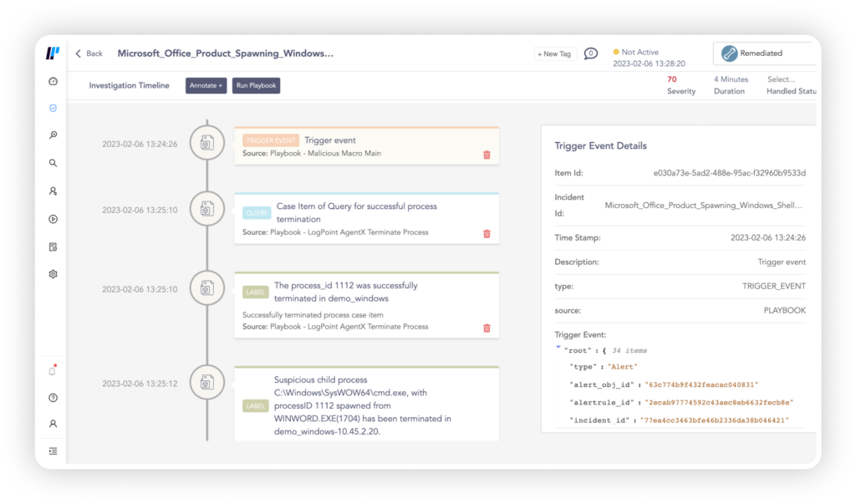Viewport: 856px width, 504px height.
Task: Click the timeline node icon at 13:24:26
Action: click(207, 143)
